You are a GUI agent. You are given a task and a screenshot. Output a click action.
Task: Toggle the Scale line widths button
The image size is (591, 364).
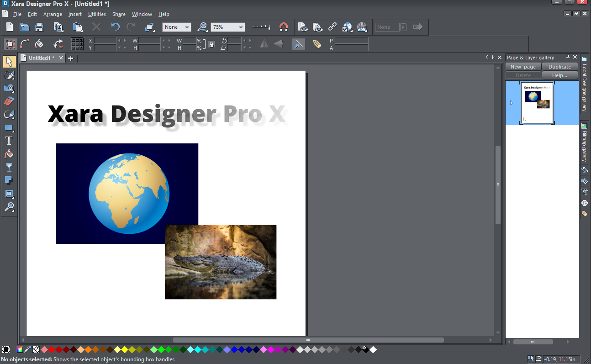pyautogui.click(x=298, y=44)
